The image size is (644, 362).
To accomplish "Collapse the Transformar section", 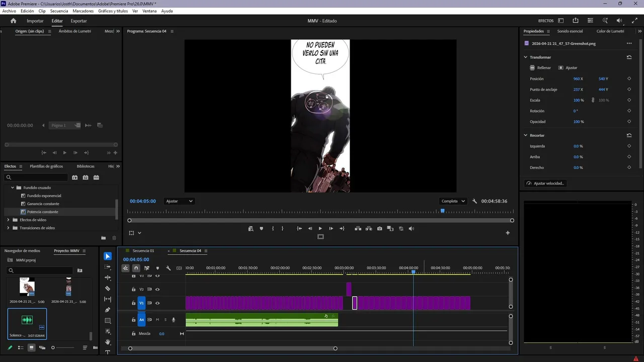I will point(526,57).
